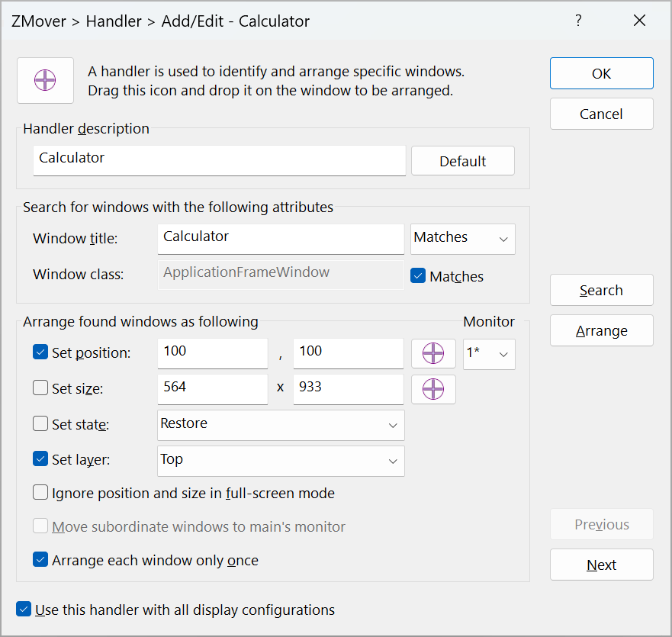Uncheck the Set layer checkbox
The image size is (672, 637).
click(x=40, y=458)
